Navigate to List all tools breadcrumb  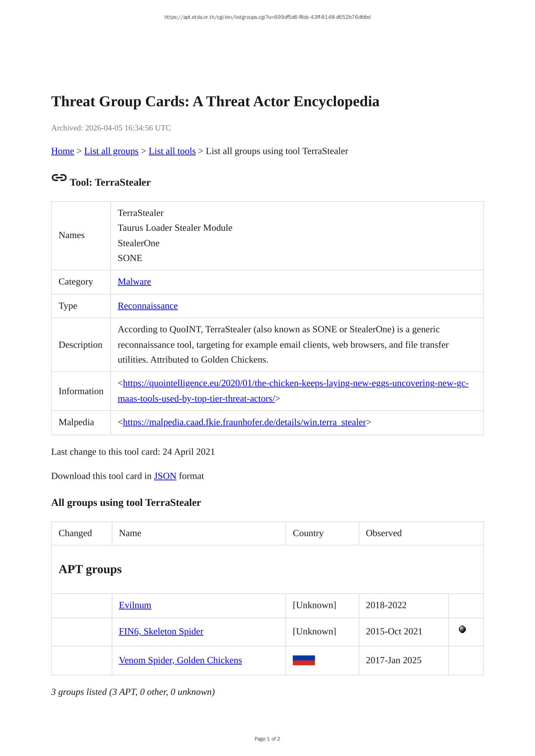172,151
